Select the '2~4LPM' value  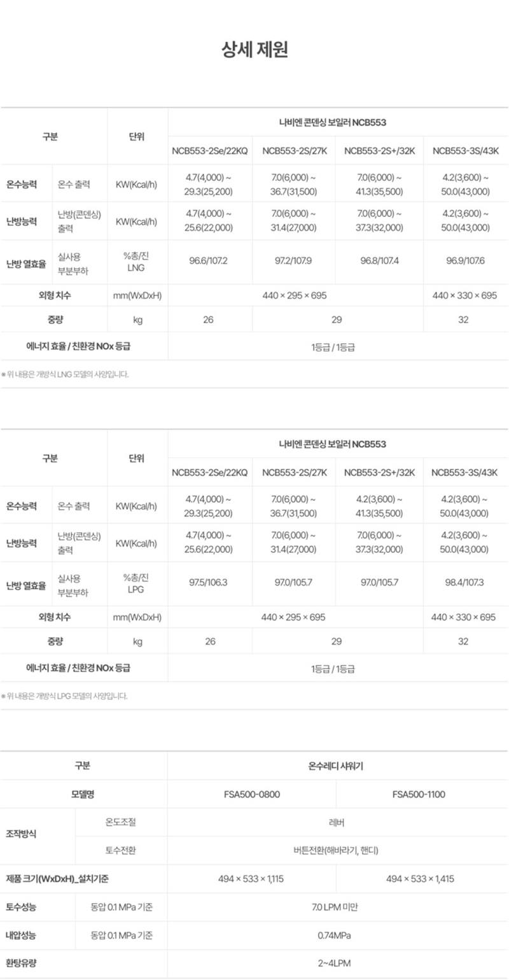coord(335,963)
